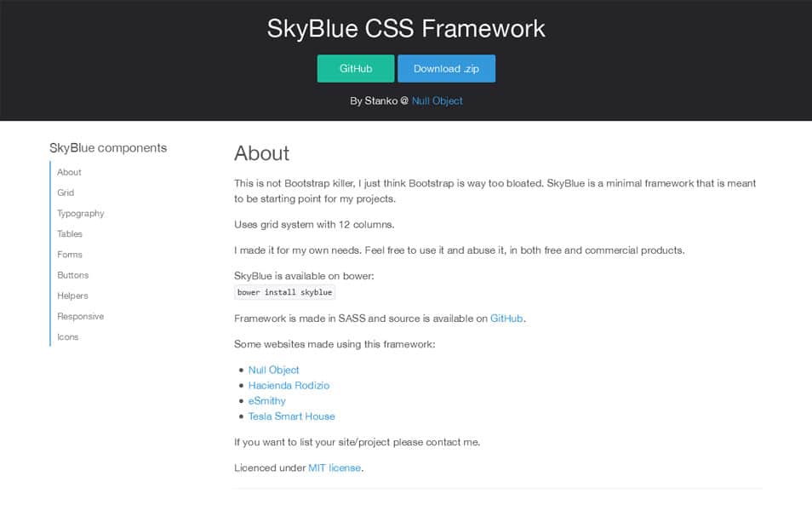Viewport: 812px width, 511px height.
Task: Go to Responsive section in sidebar
Action: click(x=81, y=316)
